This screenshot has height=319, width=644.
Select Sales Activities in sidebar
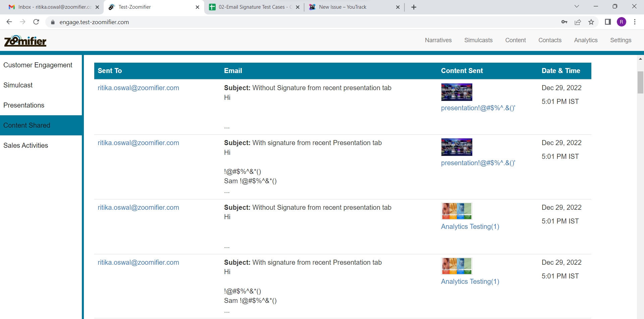[x=26, y=145]
